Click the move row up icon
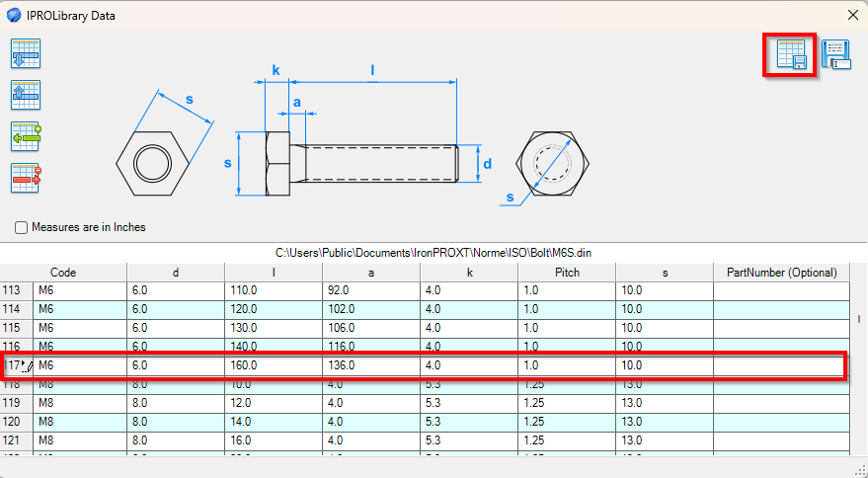The height and width of the screenshot is (478, 868). pyautogui.click(x=26, y=95)
